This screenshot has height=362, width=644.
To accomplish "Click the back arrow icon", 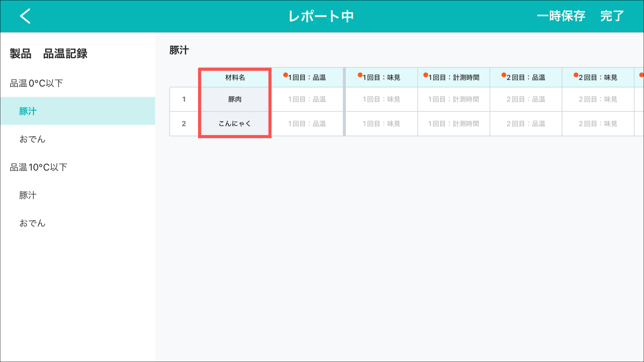I will click(x=25, y=16).
